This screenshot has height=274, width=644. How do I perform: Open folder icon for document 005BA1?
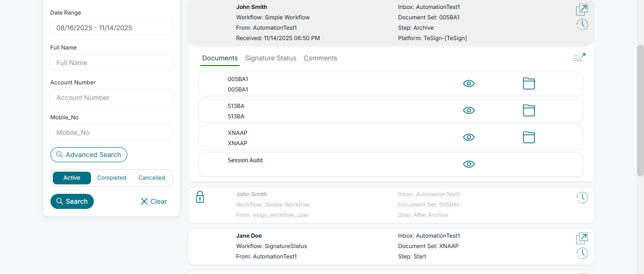coord(528,83)
